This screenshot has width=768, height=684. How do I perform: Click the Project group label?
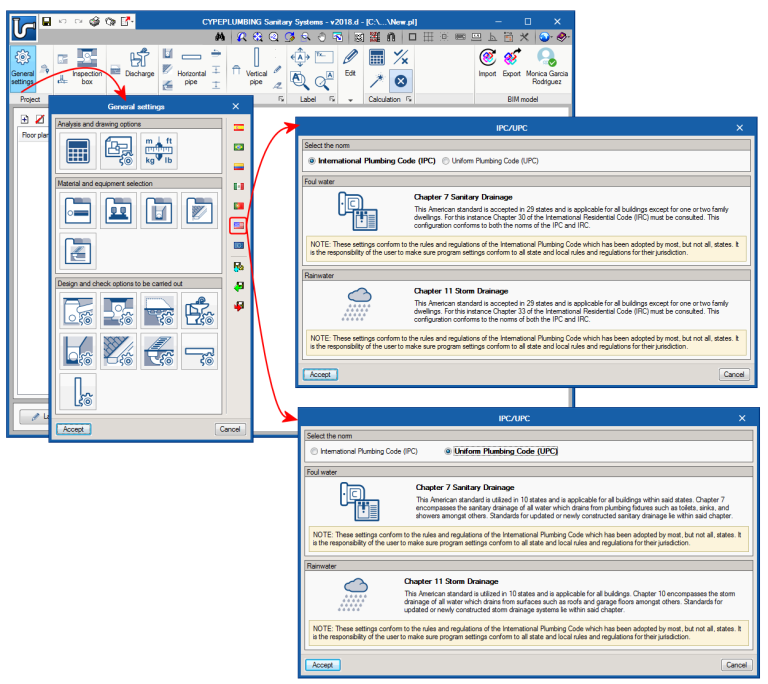coord(30,99)
